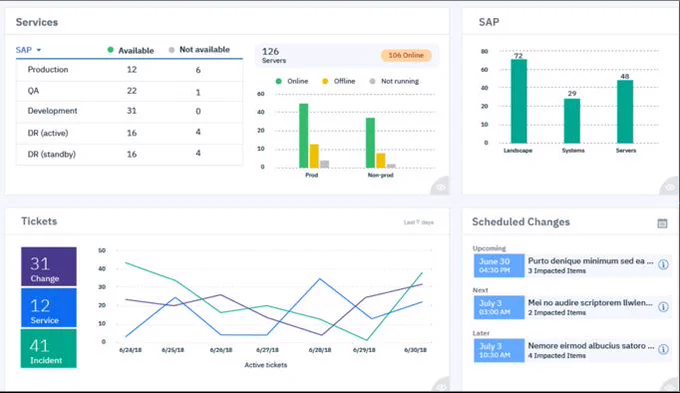Select the QA row label
The image size is (680, 393).
(x=33, y=91)
